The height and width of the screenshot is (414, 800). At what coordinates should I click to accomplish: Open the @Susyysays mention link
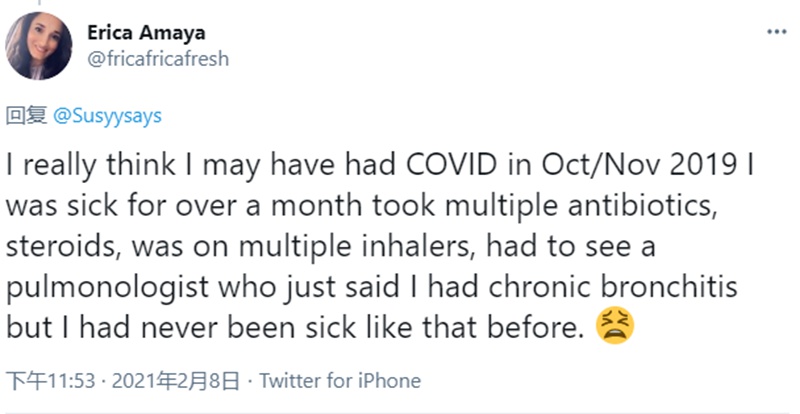point(107,116)
